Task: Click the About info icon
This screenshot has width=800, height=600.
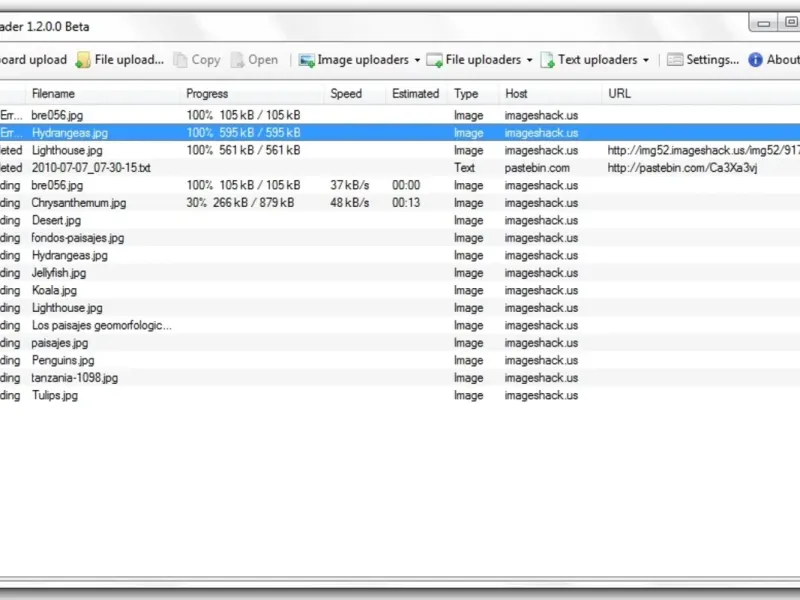Action: click(755, 60)
